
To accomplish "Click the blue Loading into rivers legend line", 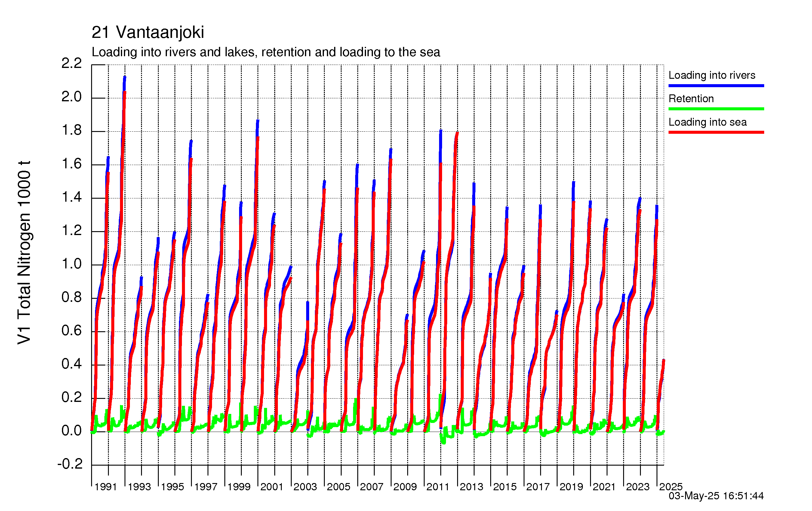I will 716,86.
